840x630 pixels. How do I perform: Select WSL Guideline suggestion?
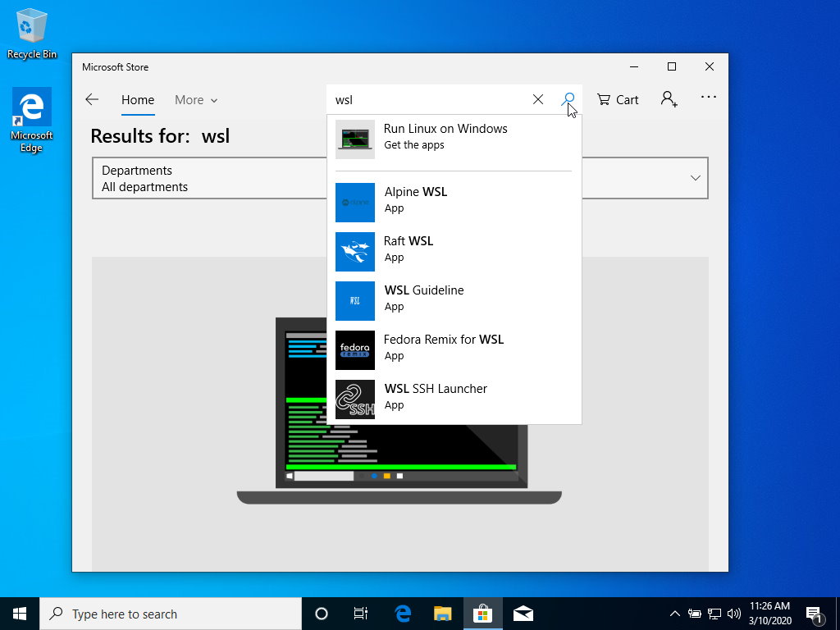454,300
